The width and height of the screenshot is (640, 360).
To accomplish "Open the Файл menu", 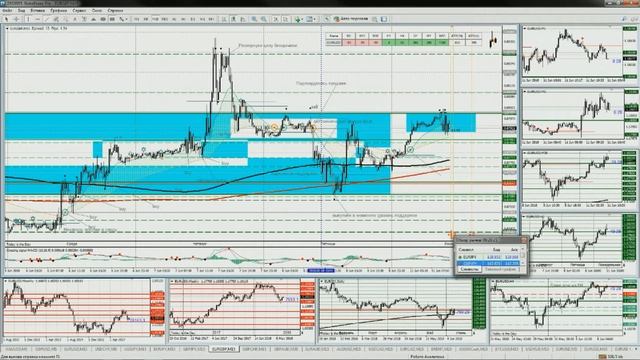I will [7, 10].
